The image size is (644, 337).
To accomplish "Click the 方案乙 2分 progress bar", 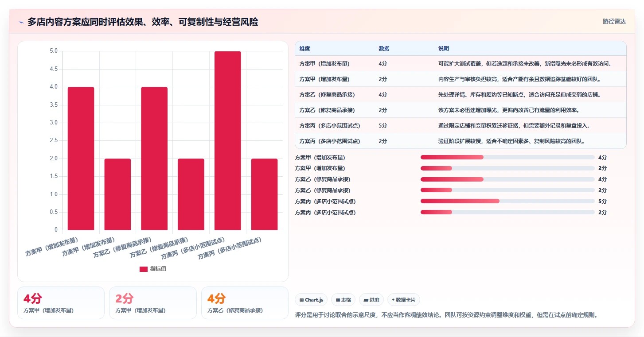I will point(507,190).
